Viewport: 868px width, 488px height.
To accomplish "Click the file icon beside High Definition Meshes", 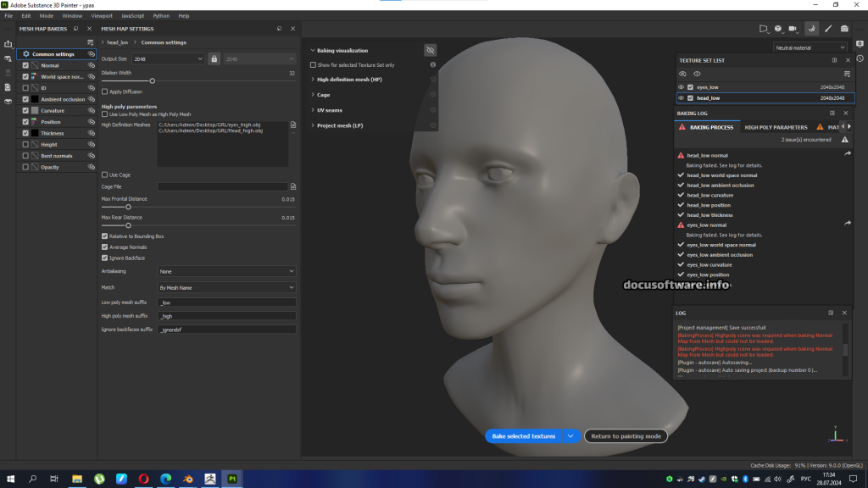I will coord(292,125).
